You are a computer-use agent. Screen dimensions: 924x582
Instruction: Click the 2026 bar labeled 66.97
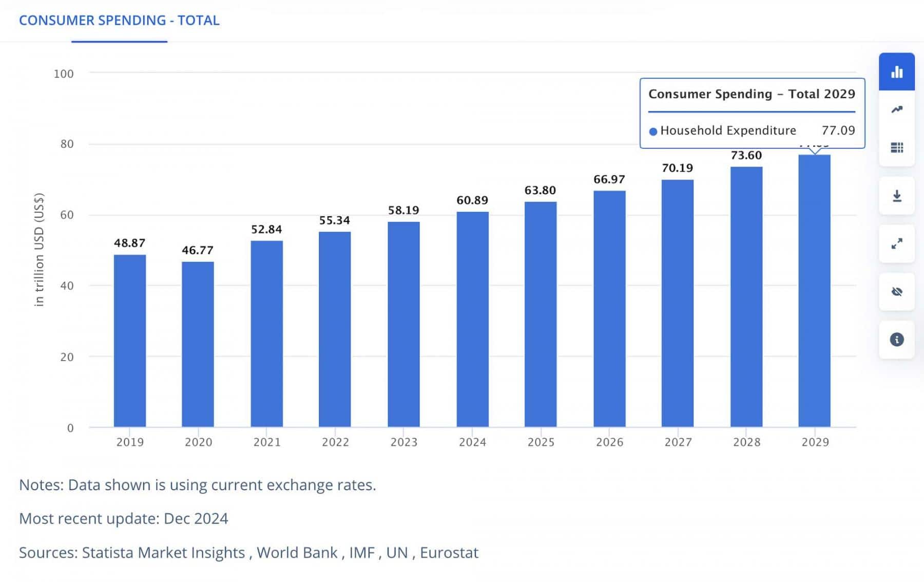(x=609, y=309)
